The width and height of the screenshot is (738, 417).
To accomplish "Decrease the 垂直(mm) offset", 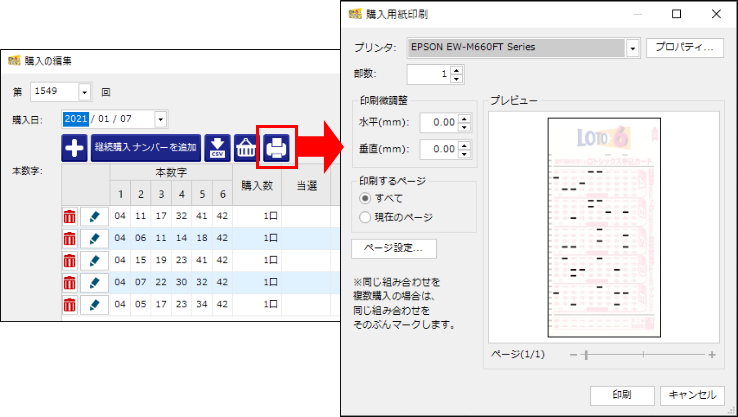I will pos(464,154).
